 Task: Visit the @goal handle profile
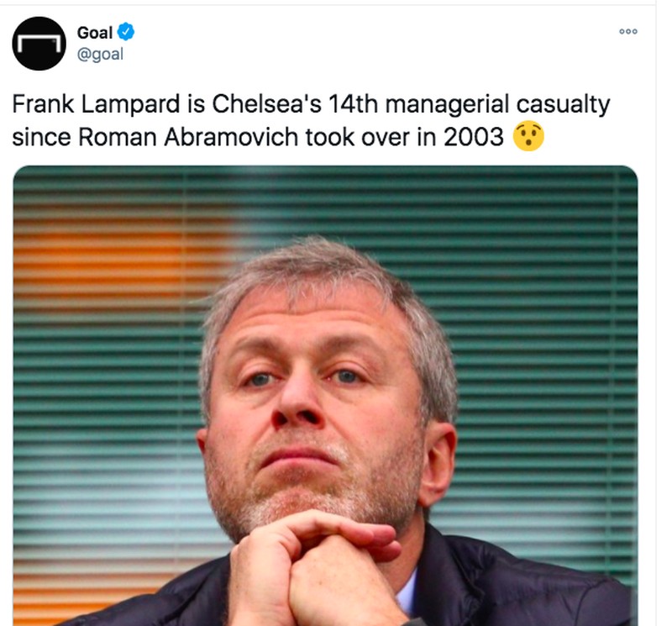(100, 55)
